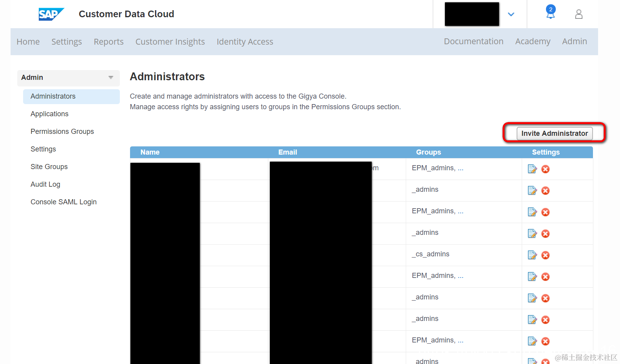Click the SAP logo
The width and height of the screenshot is (620, 364).
coord(51,14)
